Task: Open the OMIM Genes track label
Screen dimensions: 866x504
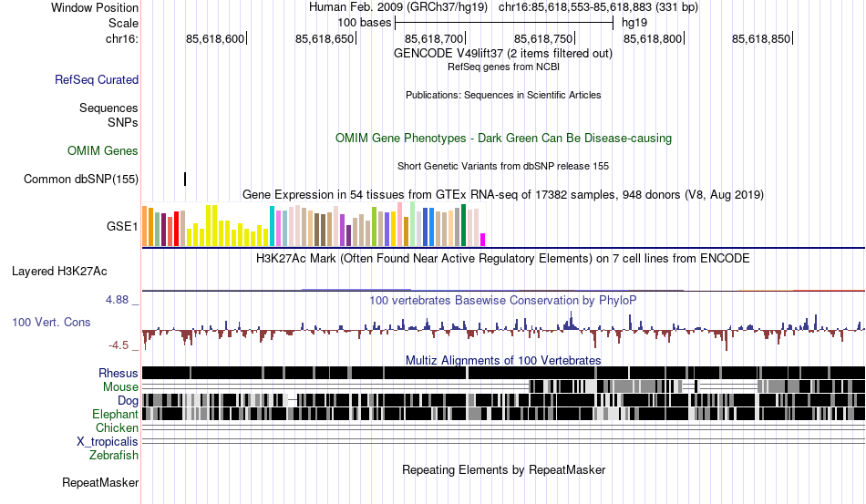Action: [x=102, y=150]
